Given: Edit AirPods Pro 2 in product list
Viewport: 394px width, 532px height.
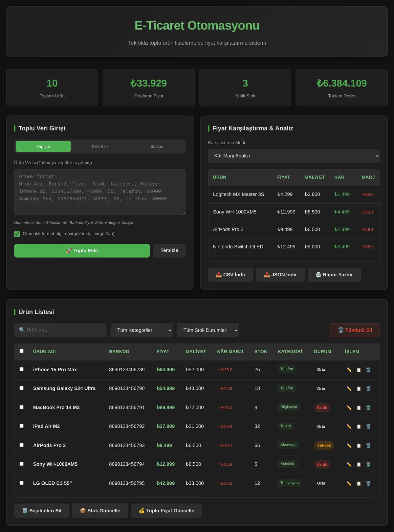Looking at the screenshot, I should (349, 446).
